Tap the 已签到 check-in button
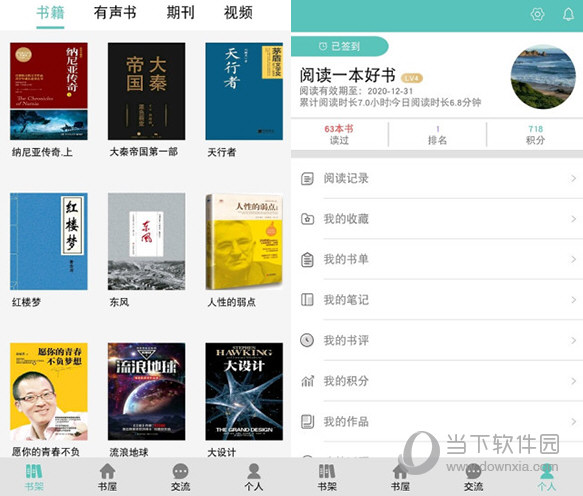 pos(339,46)
